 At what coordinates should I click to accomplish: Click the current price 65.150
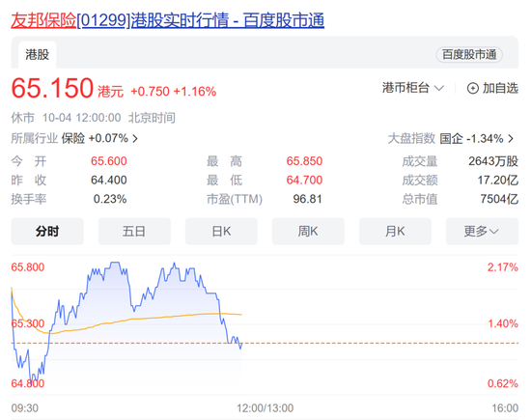tap(52, 88)
